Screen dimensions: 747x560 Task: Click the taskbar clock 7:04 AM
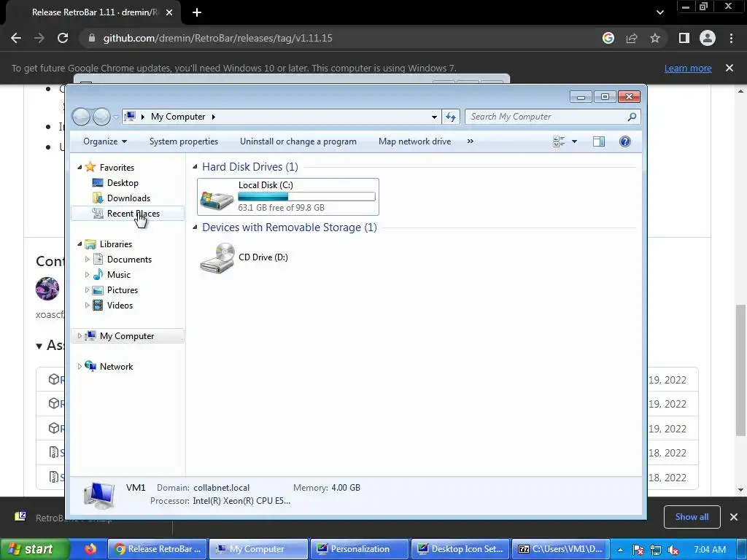pos(710,550)
